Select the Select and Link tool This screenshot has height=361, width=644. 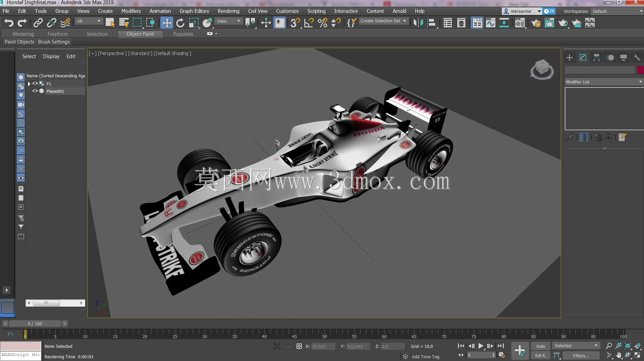click(38, 23)
